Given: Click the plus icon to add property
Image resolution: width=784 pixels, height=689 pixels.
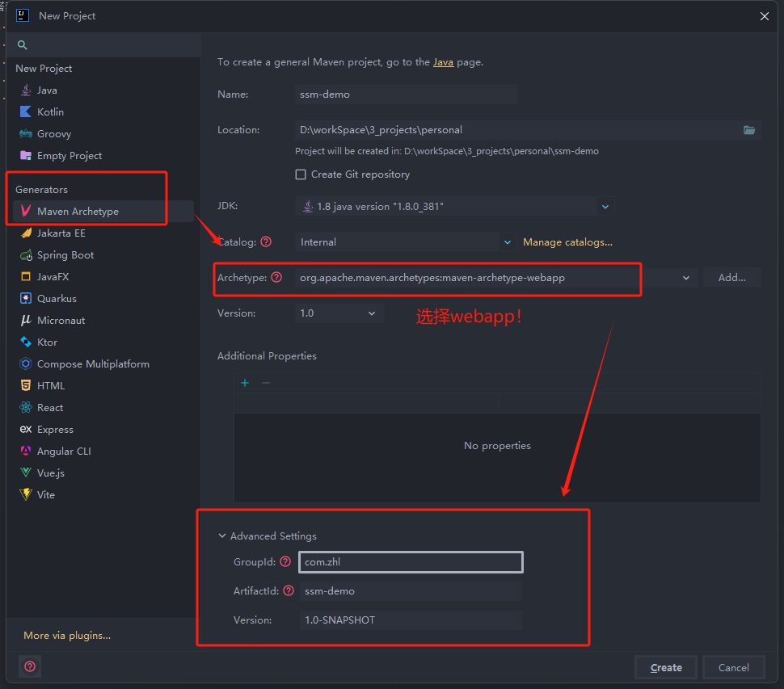Looking at the screenshot, I should pyautogui.click(x=245, y=383).
